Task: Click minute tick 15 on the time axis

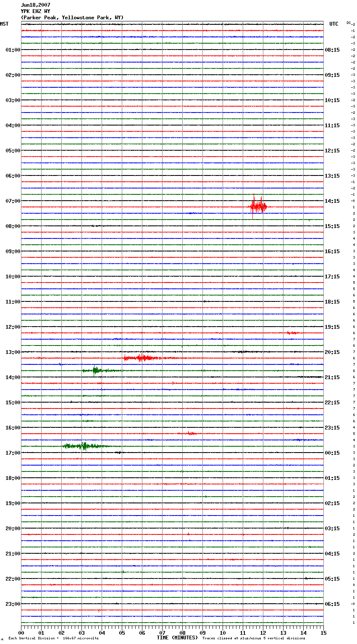Action: [323, 633]
